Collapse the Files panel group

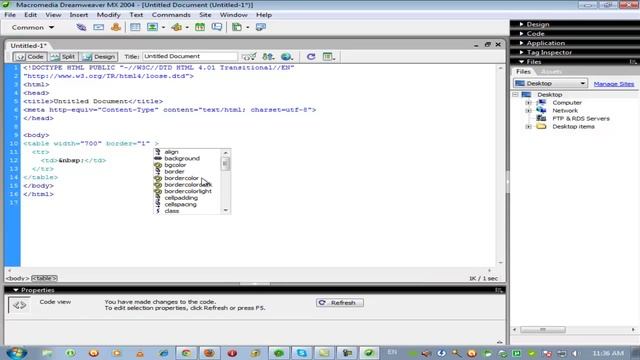coord(521,62)
